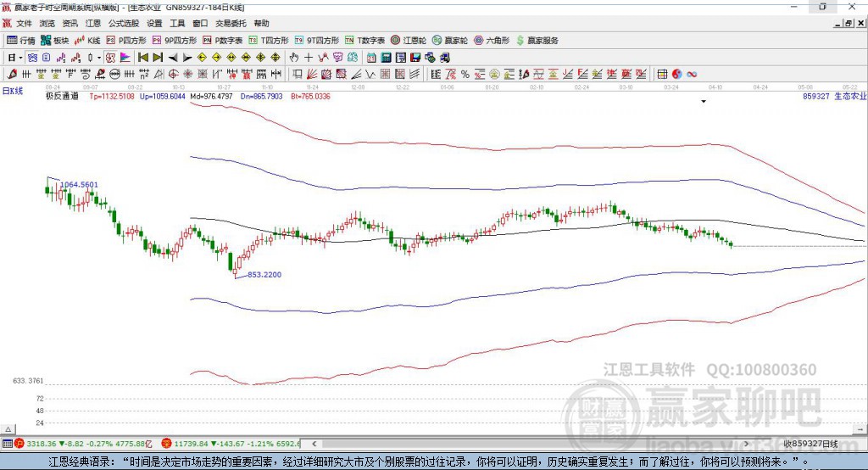Select the red fan lines tool
The image size is (868, 470).
[x=312, y=75]
